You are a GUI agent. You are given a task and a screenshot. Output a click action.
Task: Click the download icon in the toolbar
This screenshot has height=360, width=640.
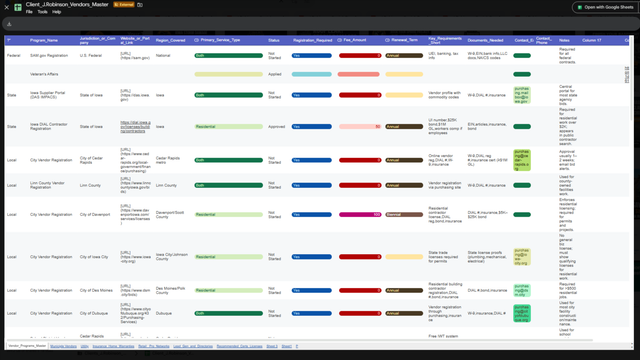[x=9, y=24]
